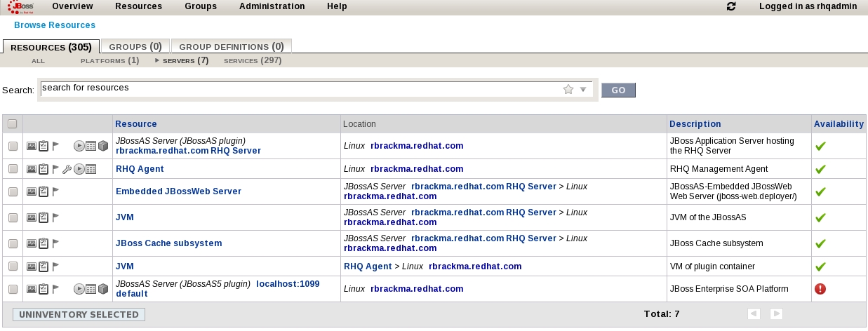Open the Overview menu
868x331 pixels.
click(x=72, y=6)
